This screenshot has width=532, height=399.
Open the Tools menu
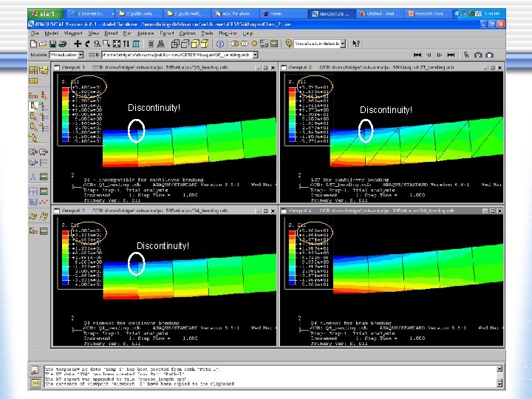coord(208,33)
